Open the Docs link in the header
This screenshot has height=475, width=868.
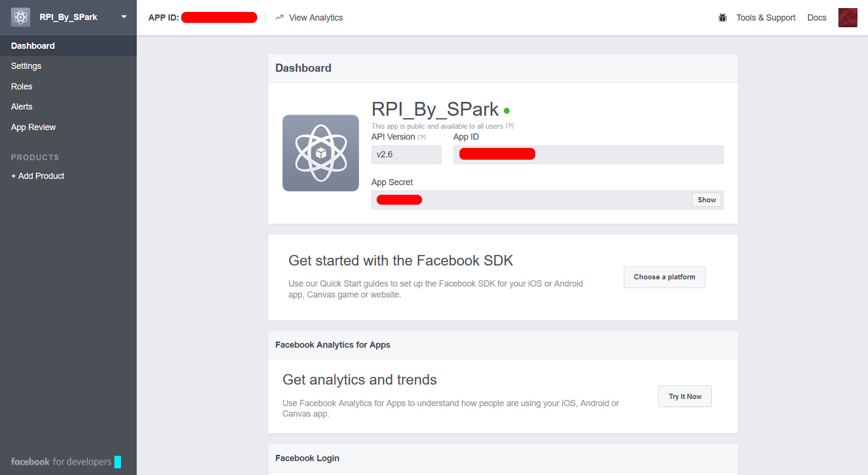(x=816, y=17)
